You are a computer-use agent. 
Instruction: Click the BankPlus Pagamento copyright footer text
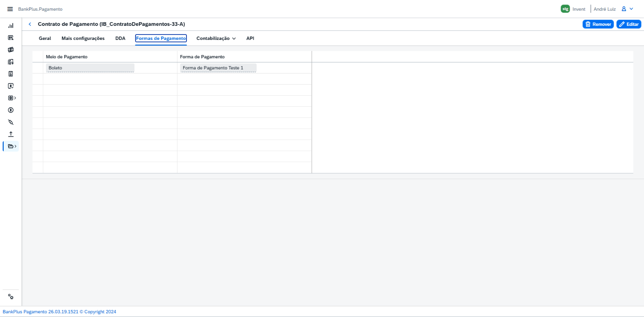[60, 312]
